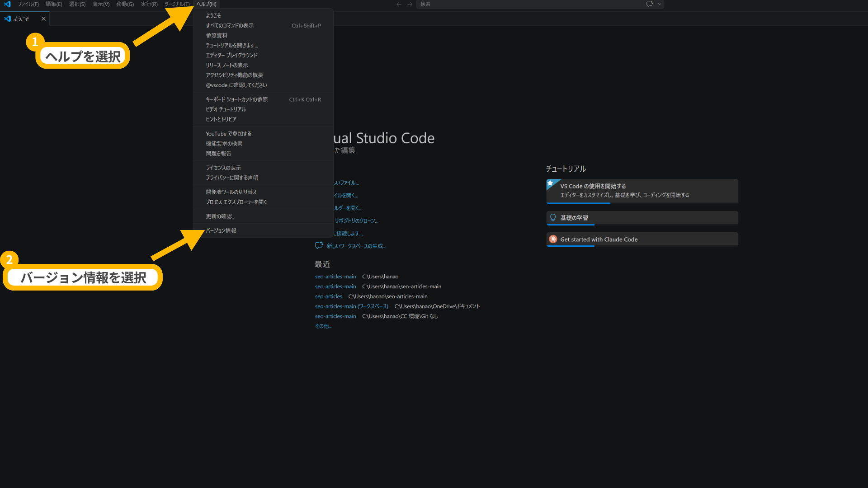Choose 機能要求の検索 entry

(263, 143)
